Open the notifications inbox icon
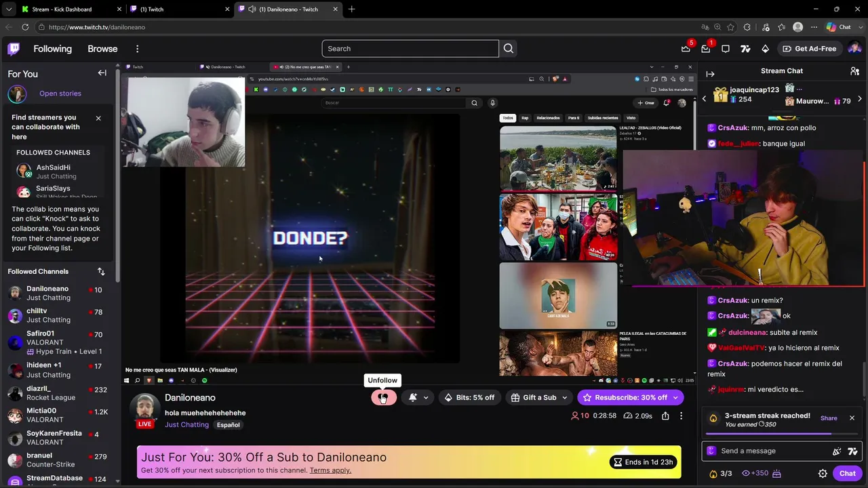Screen dimensions: 868x488 click(706, 49)
